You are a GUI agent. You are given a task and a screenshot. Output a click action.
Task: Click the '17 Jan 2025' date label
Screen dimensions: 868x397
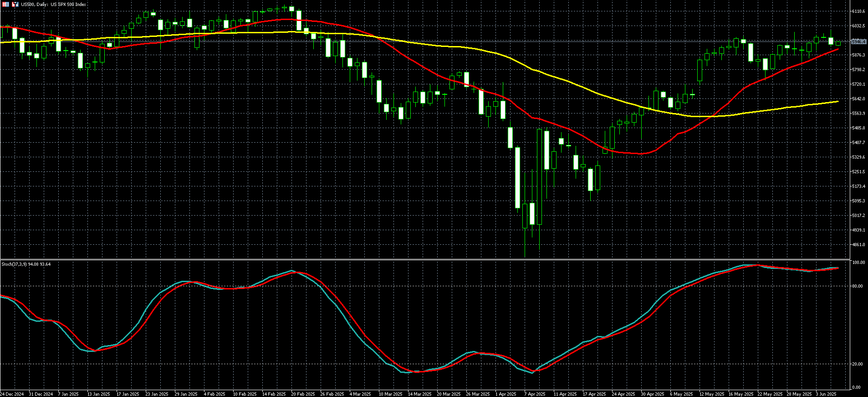(128, 394)
